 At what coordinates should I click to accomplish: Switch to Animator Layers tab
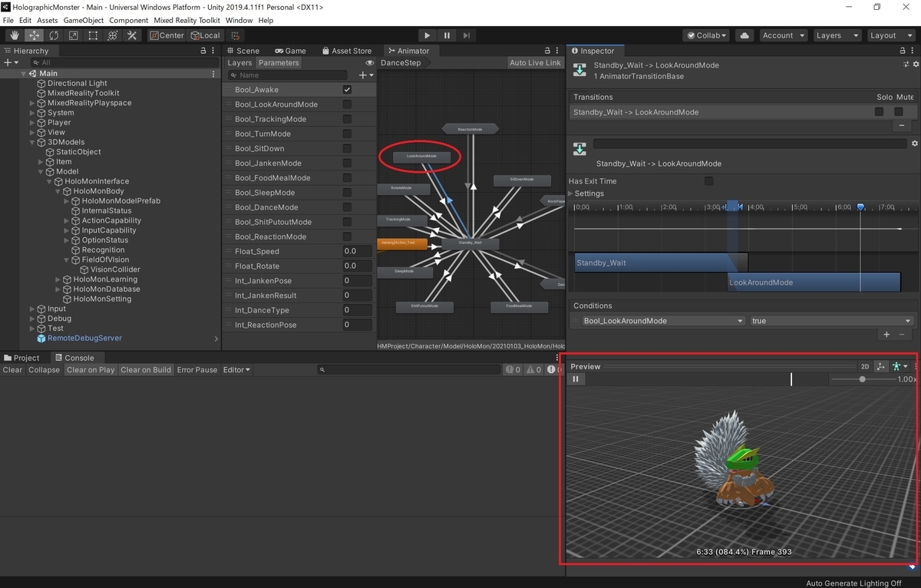239,63
